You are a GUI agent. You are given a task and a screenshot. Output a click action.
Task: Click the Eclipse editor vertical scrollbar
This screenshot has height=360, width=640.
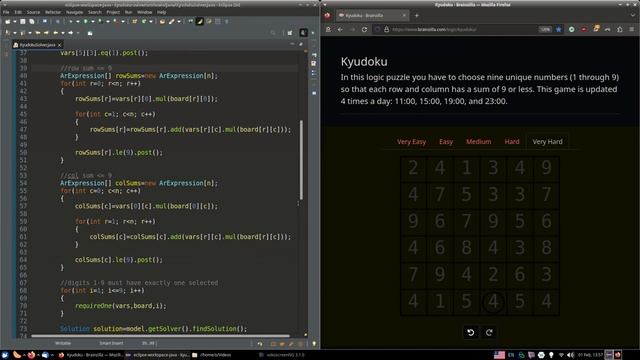click(302, 160)
